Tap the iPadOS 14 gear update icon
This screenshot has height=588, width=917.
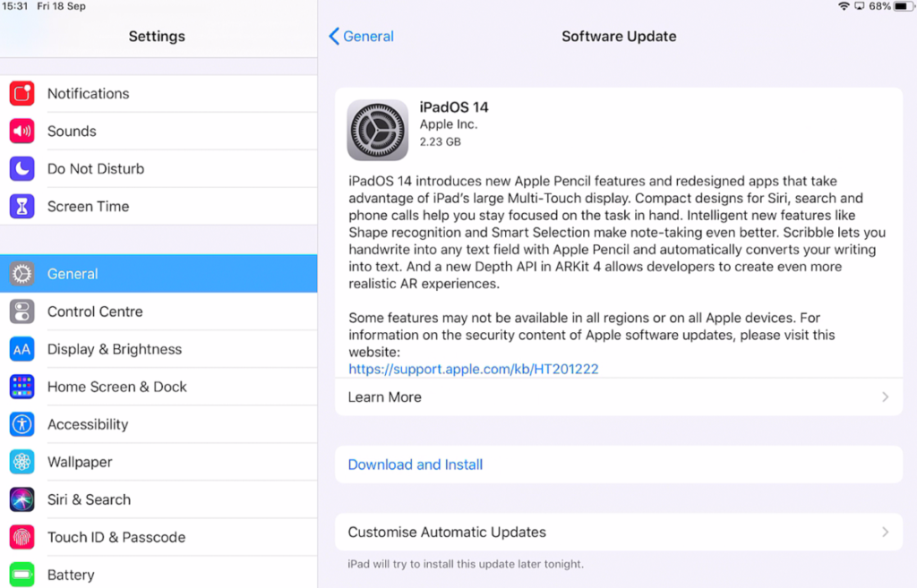377,130
